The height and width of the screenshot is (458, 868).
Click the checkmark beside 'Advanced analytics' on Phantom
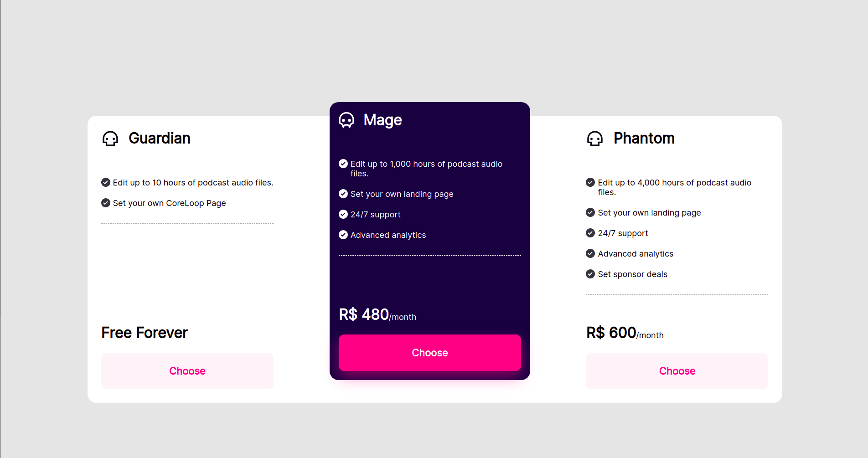tap(590, 253)
